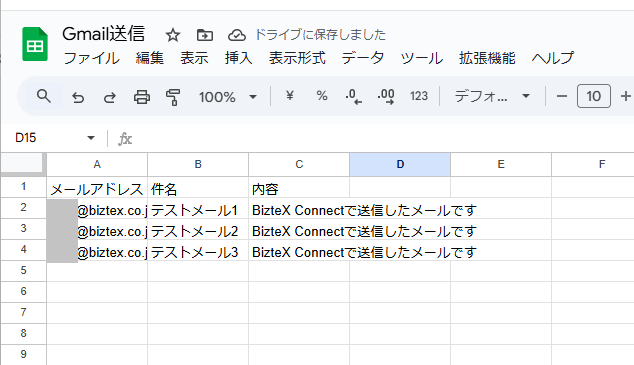This screenshot has height=365, width=634.
Task: Decrease font size with minus button
Action: point(562,96)
